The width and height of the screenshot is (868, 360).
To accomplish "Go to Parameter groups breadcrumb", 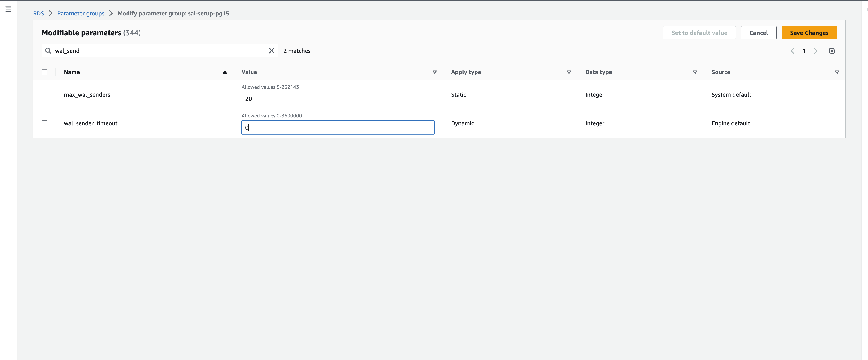I will (x=80, y=13).
